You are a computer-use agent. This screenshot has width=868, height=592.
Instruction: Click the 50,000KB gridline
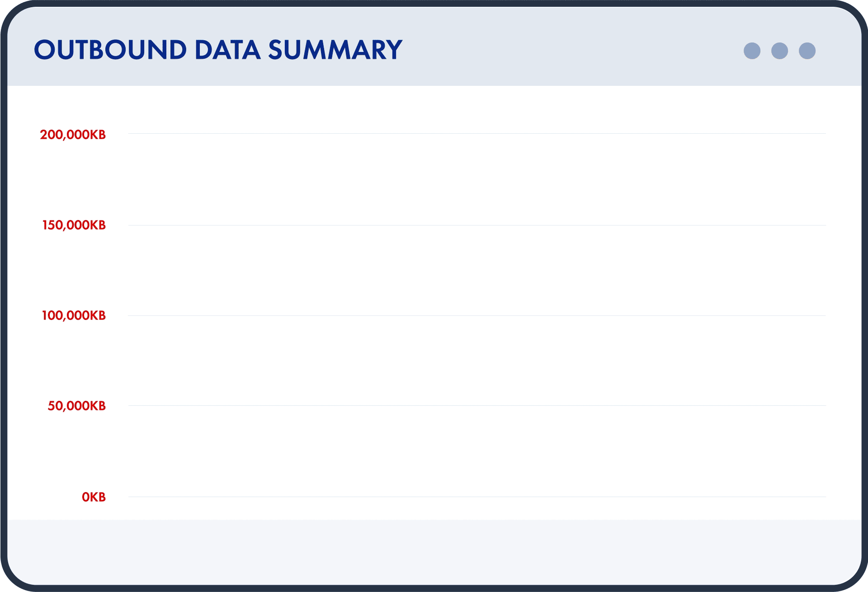click(477, 405)
